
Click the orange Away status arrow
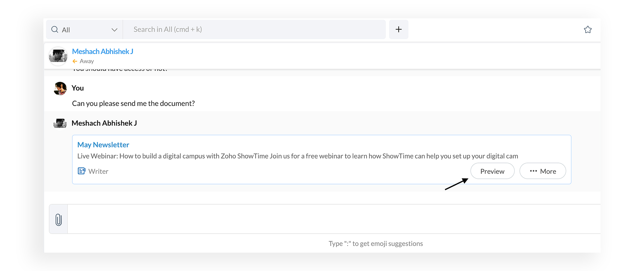[75, 61]
